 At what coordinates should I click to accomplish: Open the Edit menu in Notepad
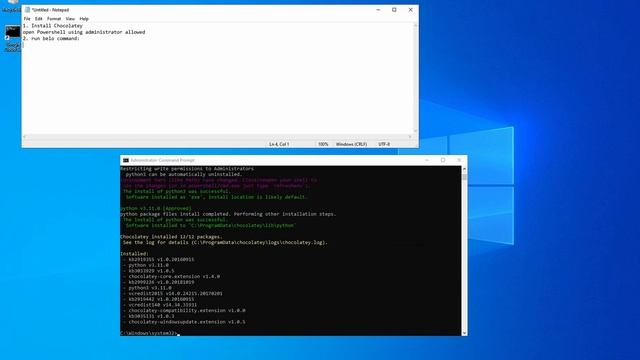tap(38, 19)
